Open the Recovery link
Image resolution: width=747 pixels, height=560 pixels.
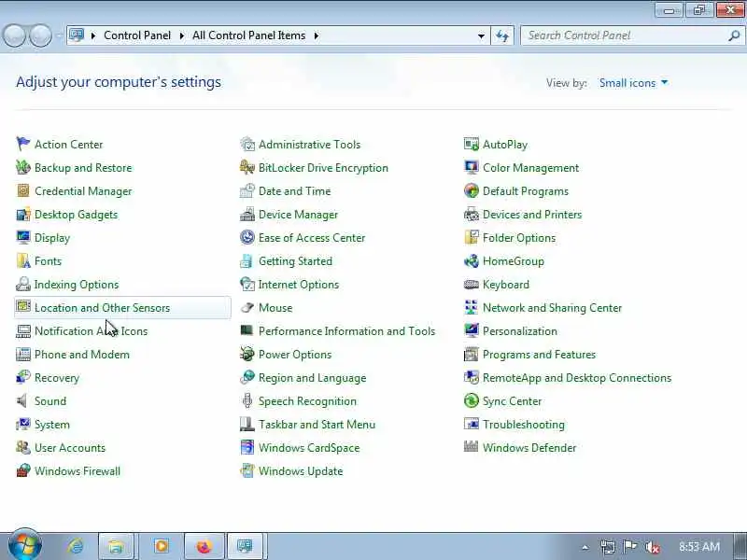pos(57,378)
